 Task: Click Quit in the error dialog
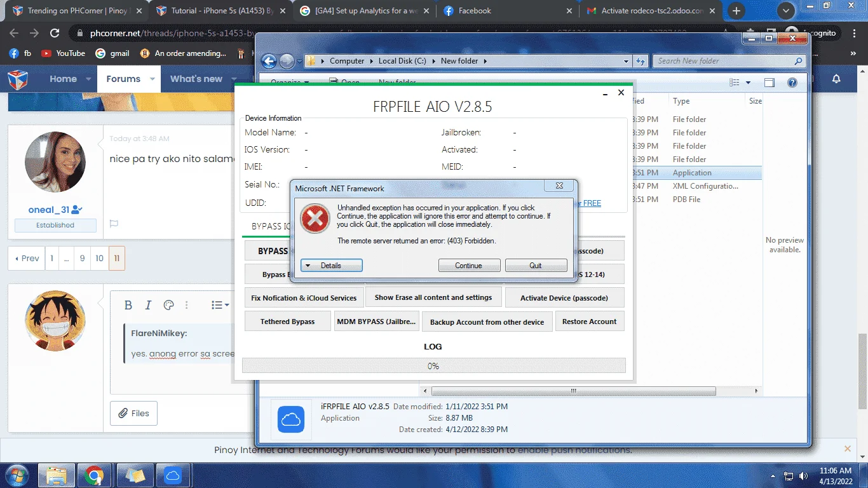(536, 266)
